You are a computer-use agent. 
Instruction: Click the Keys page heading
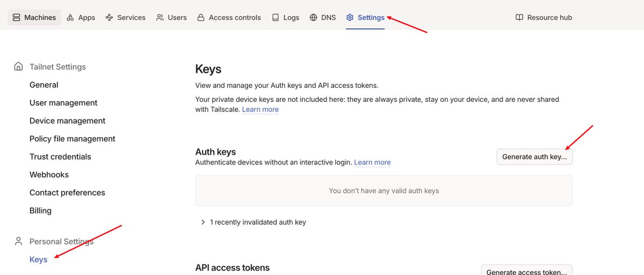208,69
